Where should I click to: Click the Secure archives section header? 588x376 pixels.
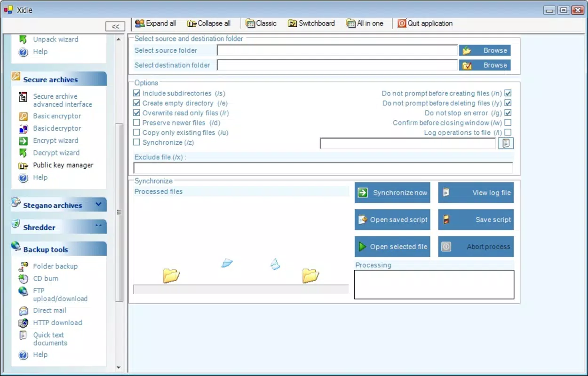59,79
